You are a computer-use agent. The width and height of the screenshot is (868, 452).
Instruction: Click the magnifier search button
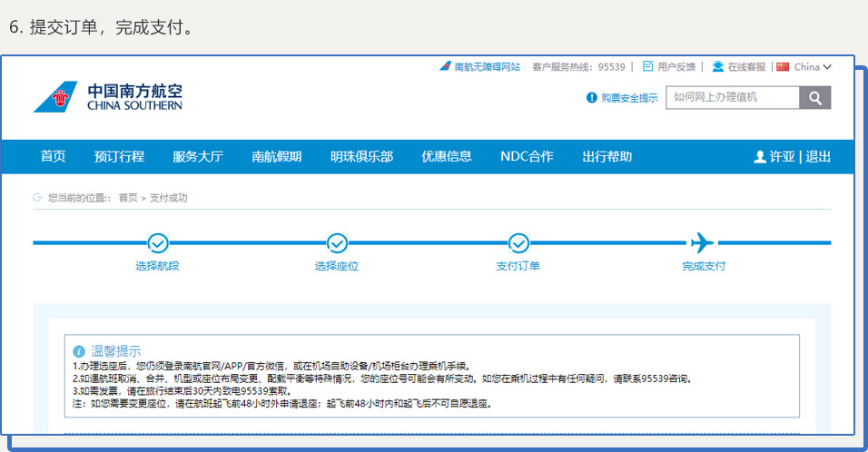click(814, 98)
